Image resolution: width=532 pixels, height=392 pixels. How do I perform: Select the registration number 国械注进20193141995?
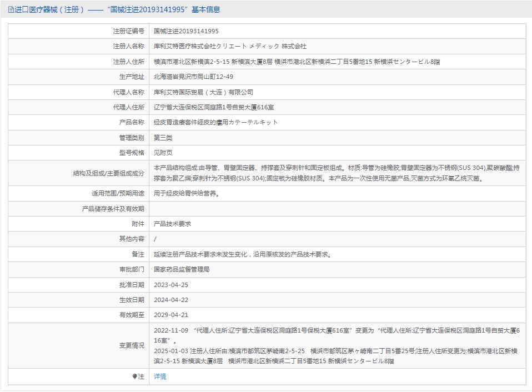[x=186, y=31]
